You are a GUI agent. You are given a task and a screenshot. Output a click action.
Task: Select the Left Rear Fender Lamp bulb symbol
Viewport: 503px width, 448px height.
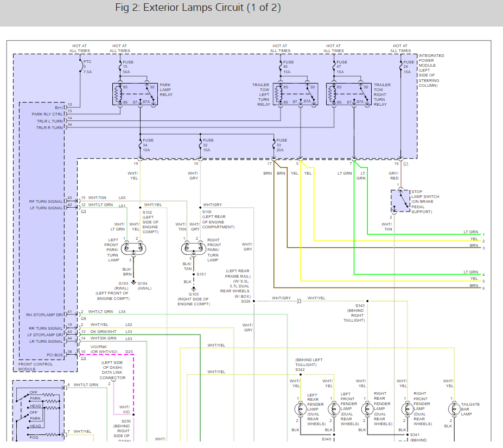(x=301, y=409)
